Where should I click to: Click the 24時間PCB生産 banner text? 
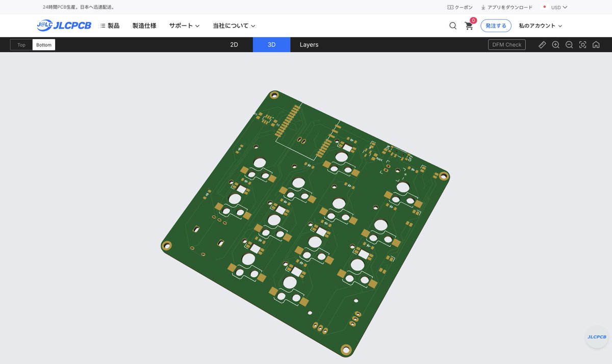pos(79,7)
